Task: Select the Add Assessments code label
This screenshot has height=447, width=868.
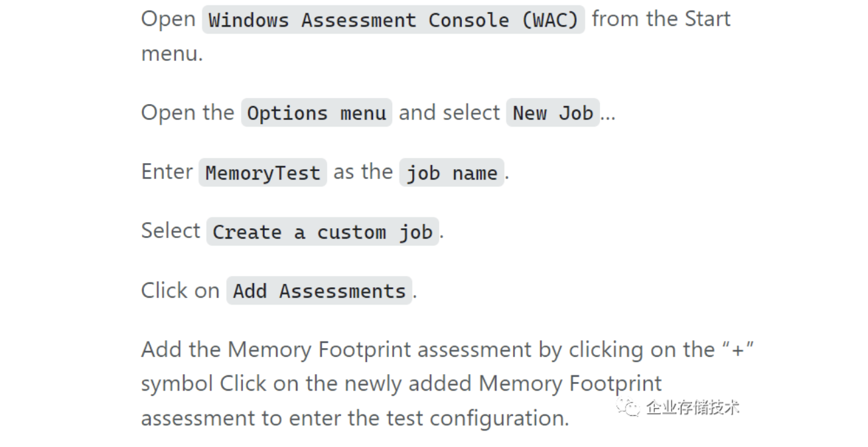Action: point(319,291)
